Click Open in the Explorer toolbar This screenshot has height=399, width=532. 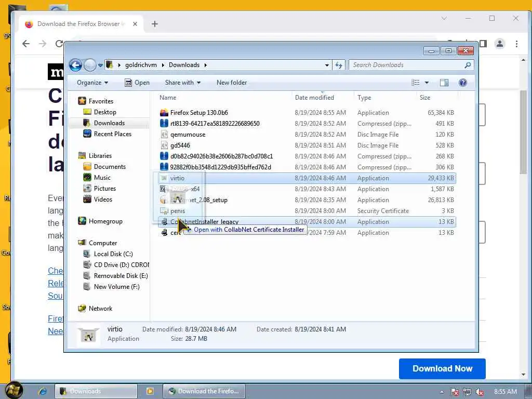point(137,83)
